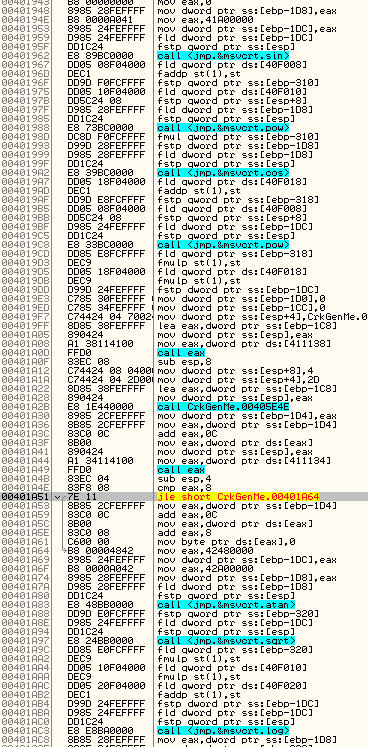368x747 pixels.
Task: Click the call eax row at 00401A49
Action: click(x=181, y=469)
